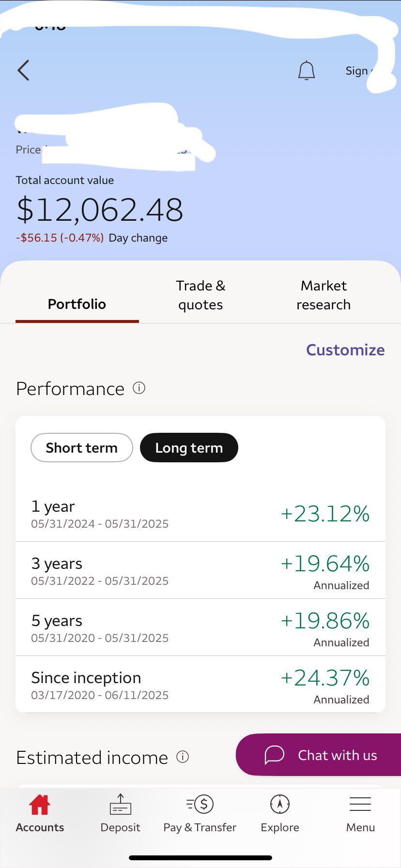Tap the total account value amount

coord(100,210)
